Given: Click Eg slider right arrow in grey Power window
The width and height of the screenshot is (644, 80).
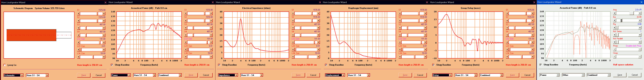Looking at the screenshot, I should pyautogui.click(x=640, y=20).
